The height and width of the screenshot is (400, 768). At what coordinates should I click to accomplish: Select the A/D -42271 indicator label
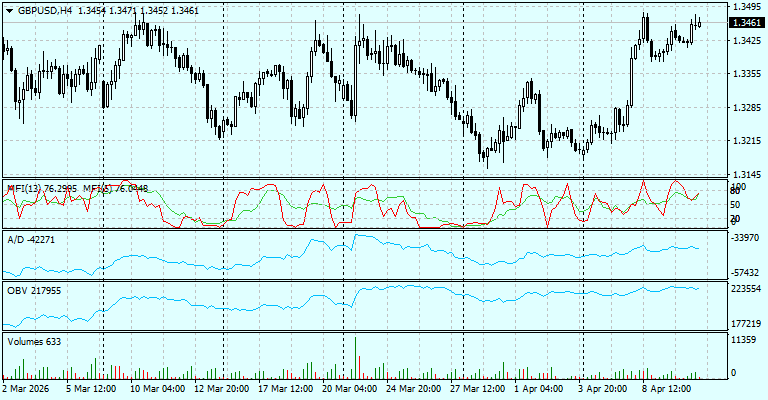[31, 240]
